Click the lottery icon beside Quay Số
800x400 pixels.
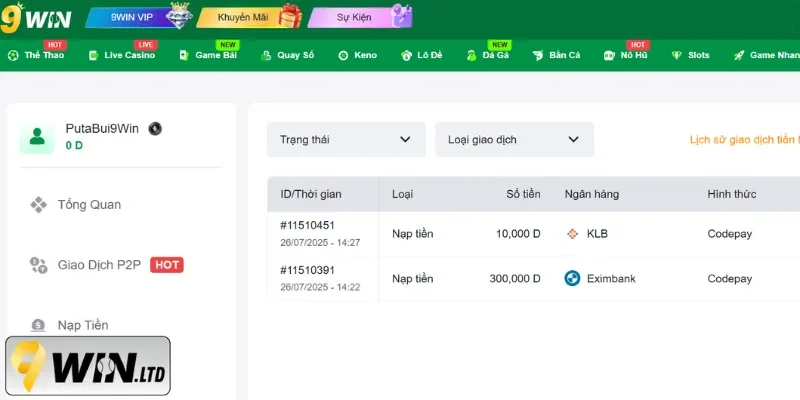pyautogui.click(x=266, y=56)
